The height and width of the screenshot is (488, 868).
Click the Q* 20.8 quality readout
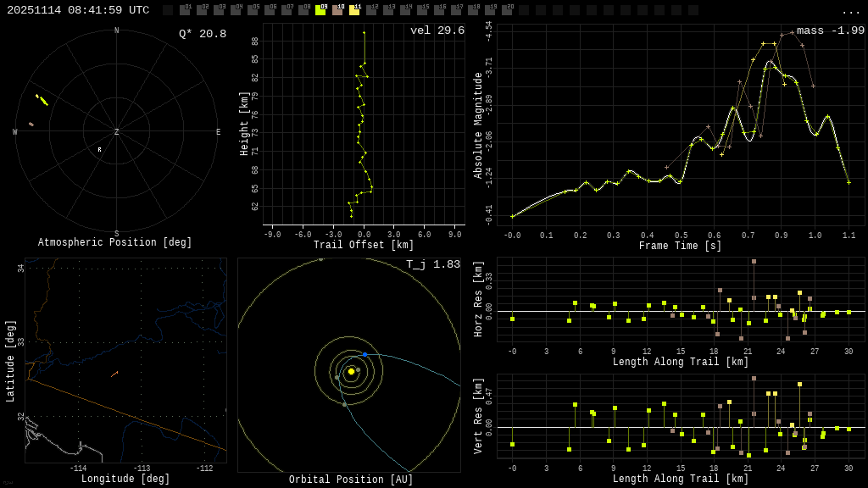202,34
